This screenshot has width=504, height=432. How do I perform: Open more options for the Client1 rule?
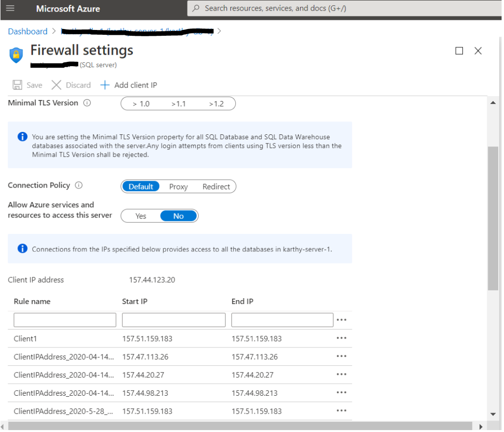pyautogui.click(x=341, y=338)
